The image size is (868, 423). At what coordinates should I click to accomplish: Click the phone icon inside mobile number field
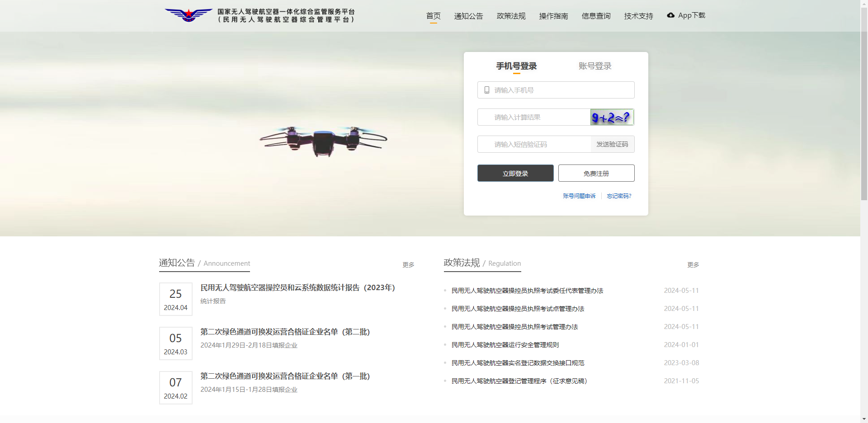point(486,90)
